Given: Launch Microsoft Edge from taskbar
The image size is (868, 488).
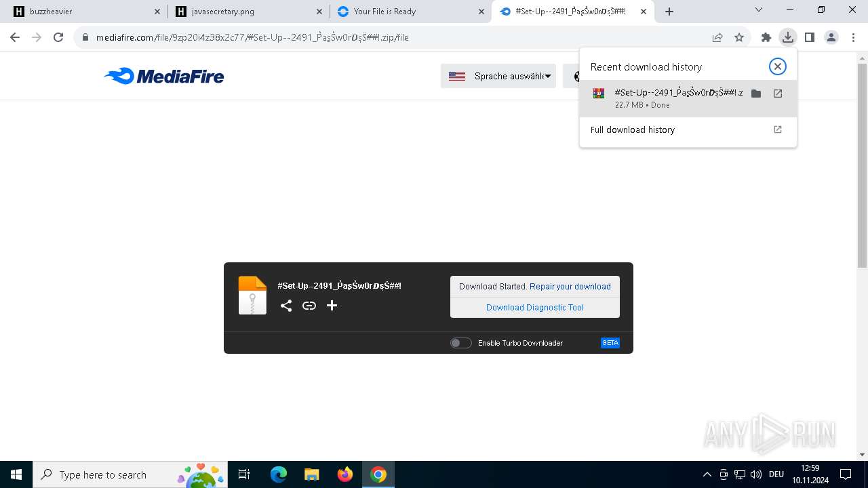Looking at the screenshot, I should 279,474.
